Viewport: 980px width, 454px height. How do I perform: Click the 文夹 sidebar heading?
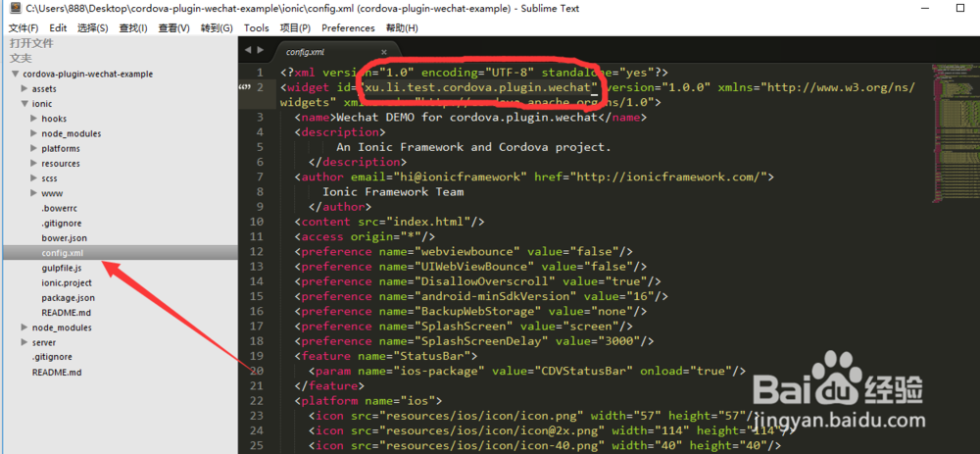21,58
